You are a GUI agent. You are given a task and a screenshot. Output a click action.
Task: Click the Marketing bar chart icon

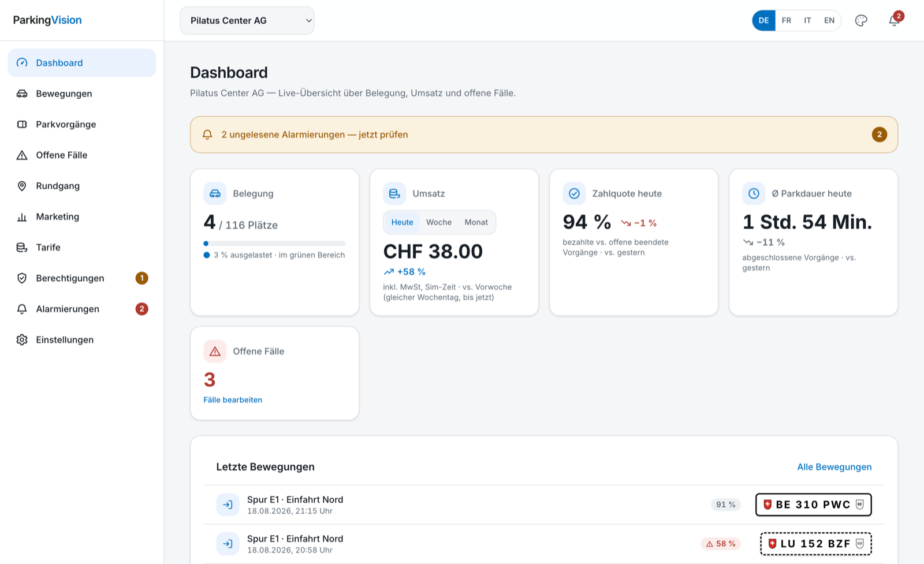tap(22, 216)
